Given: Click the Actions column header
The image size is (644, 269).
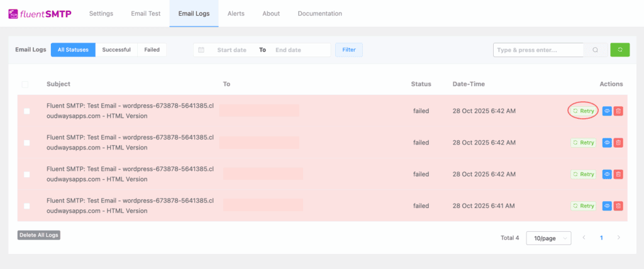Looking at the screenshot, I should [611, 84].
